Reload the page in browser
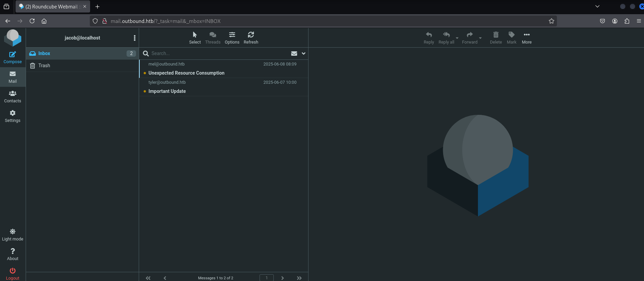 pyautogui.click(x=32, y=21)
